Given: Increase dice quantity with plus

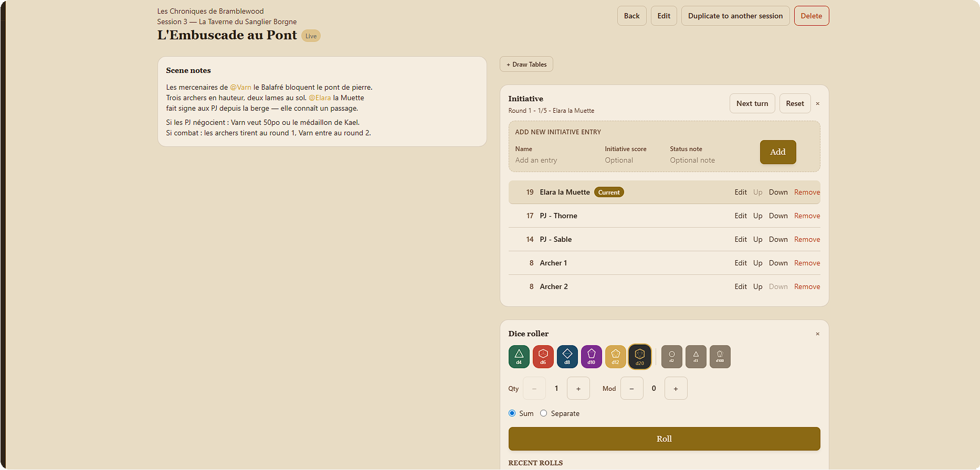Looking at the screenshot, I should coord(578,389).
